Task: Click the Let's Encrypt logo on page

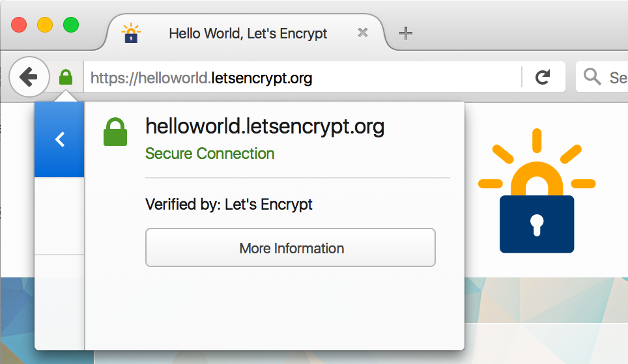Action: [537, 191]
